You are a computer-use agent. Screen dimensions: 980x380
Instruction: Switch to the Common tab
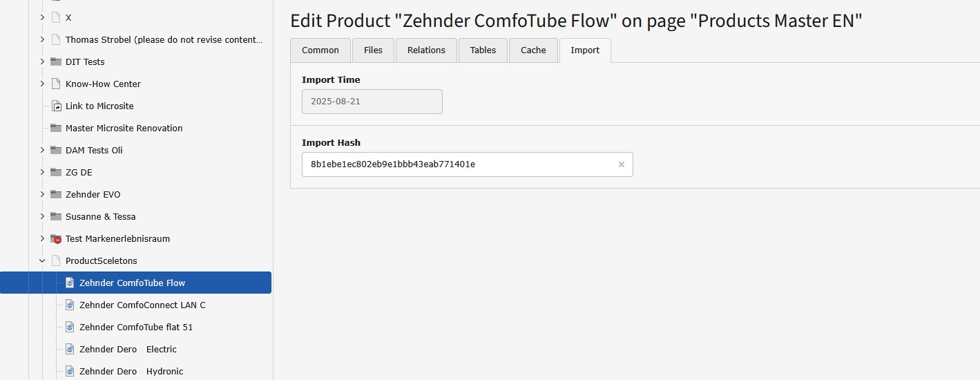(320, 50)
